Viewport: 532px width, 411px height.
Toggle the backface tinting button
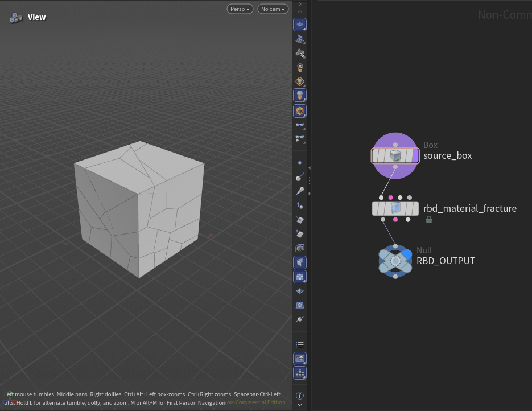(x=300, y=262)
